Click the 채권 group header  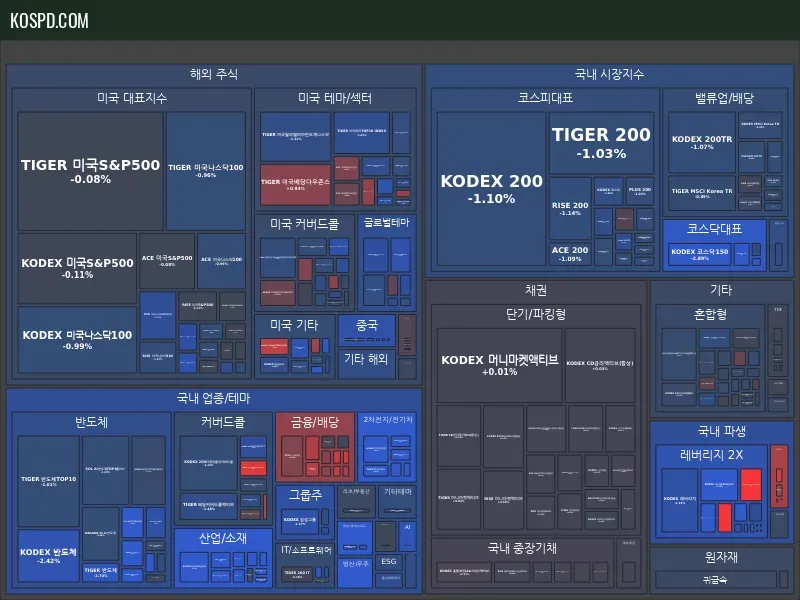coord(536,290)
